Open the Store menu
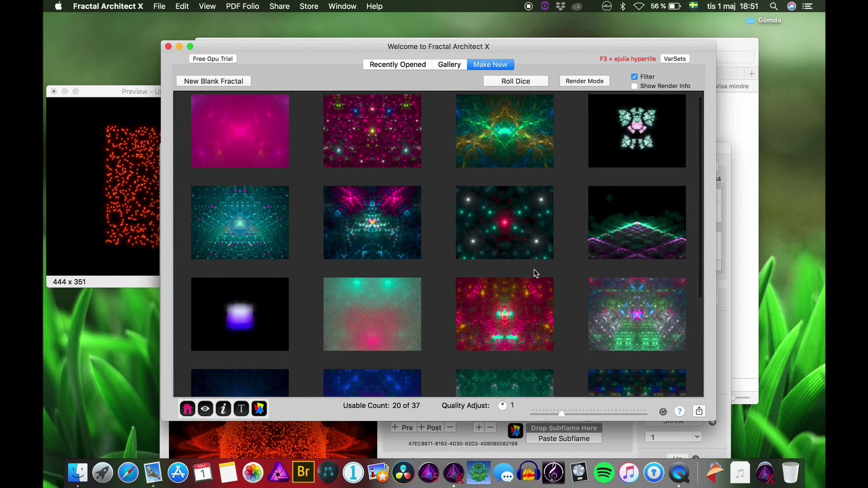Image resolution: width=868 pixels, height=488 pixels. click(309, 6)
